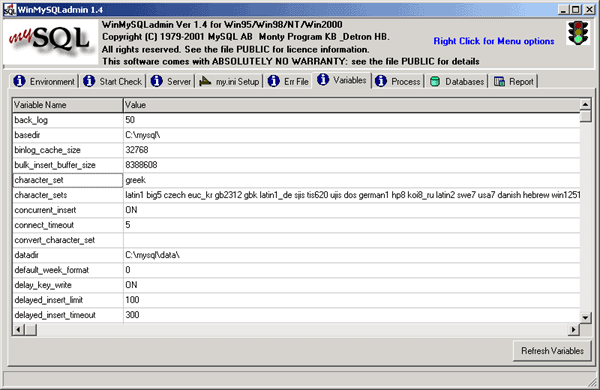Click the green Databases cylinder icon

(435, 81)
